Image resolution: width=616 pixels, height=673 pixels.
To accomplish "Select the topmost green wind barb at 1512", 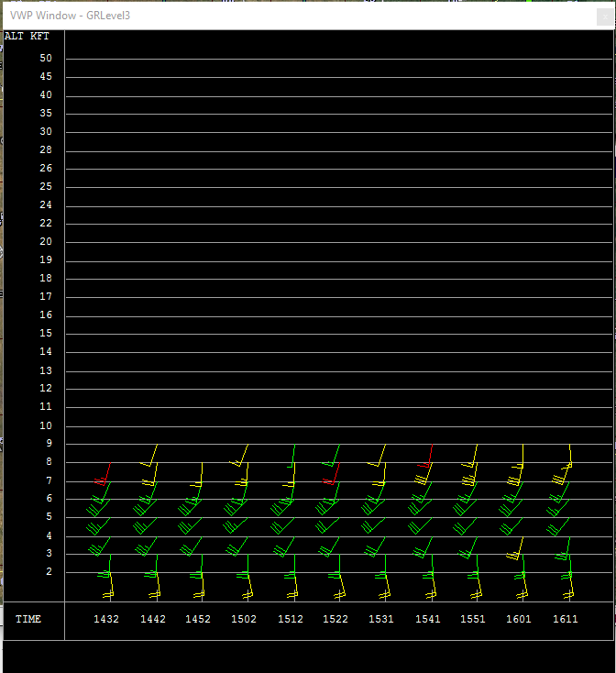I will 292,456.
